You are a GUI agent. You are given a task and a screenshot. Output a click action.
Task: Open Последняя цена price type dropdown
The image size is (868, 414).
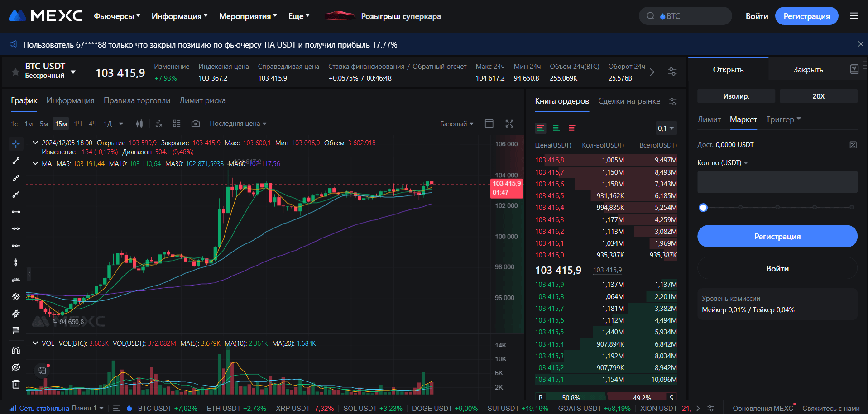coord(238,124)
